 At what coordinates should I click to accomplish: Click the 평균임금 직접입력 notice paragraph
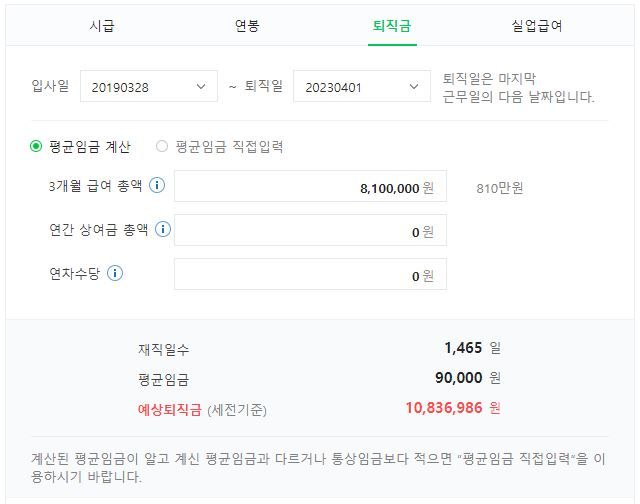pyautogui.click(x=319, y=467)
